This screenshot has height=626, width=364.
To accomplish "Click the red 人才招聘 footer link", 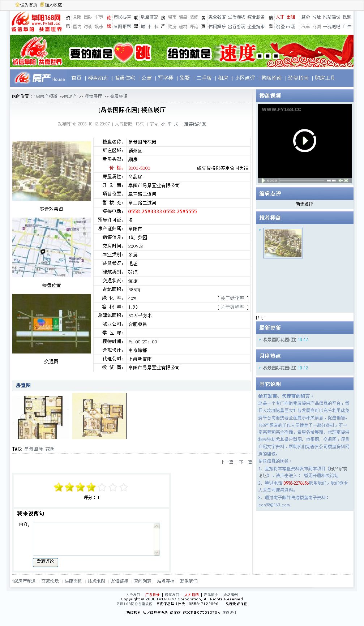I will point(192,595).
